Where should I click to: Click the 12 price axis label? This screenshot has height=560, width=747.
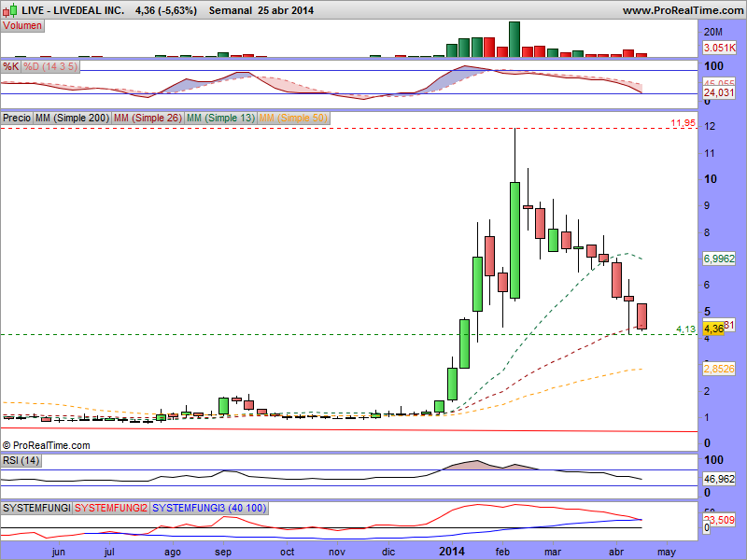click(x=710, y=127)
